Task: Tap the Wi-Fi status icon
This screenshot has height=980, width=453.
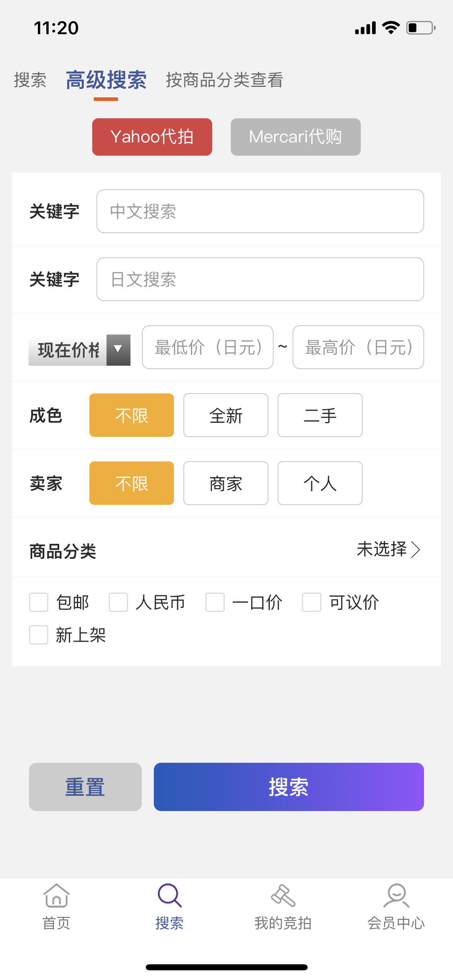Action: coord(391,28)
